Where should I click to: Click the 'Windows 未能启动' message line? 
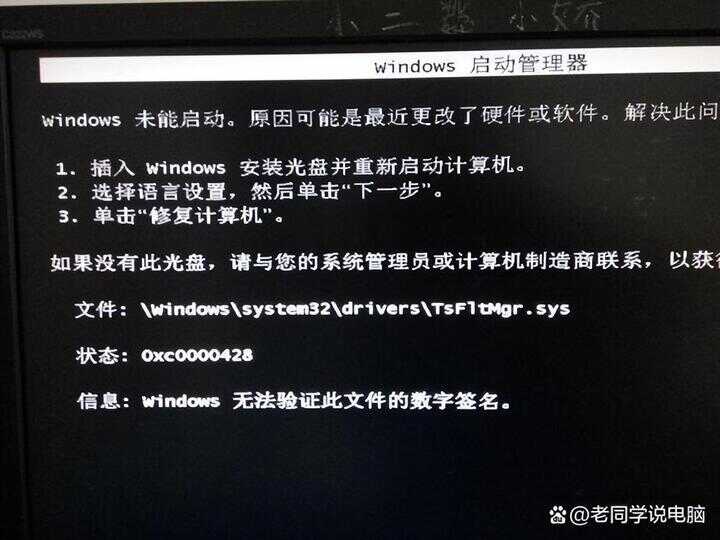(380, 116)
